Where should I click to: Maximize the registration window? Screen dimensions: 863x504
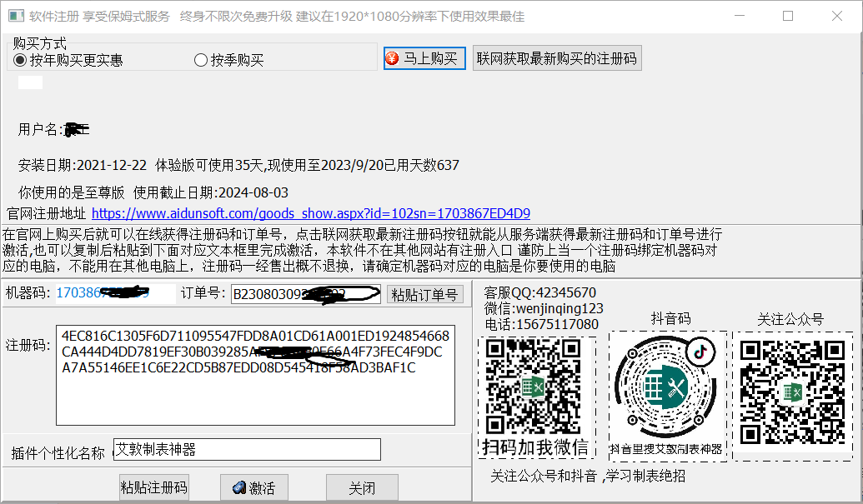click(787, 16)
